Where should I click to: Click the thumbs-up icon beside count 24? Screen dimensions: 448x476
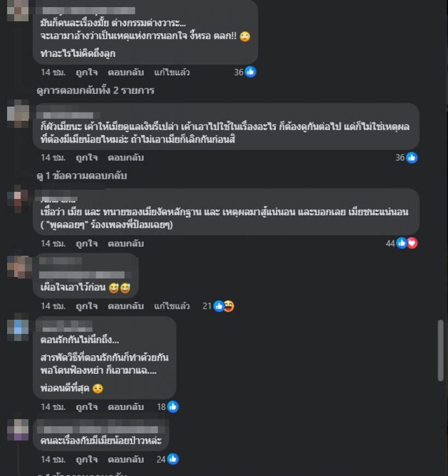point(173,459)
